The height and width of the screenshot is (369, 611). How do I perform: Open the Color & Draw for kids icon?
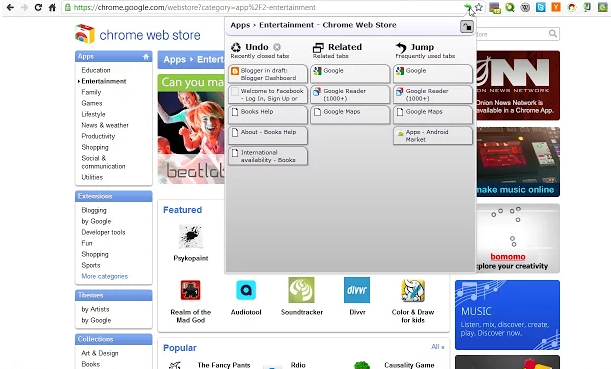tap(413, 290)
